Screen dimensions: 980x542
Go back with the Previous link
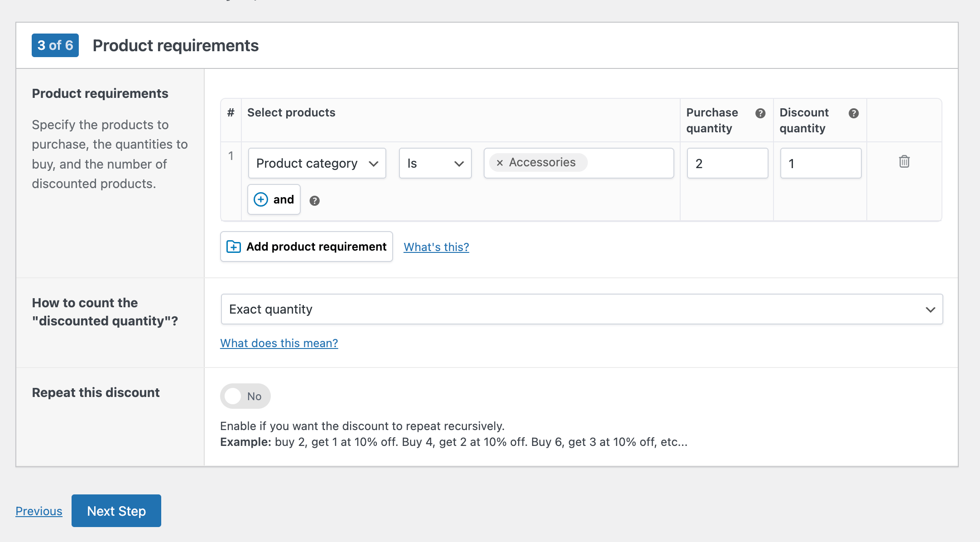[39, 511]
